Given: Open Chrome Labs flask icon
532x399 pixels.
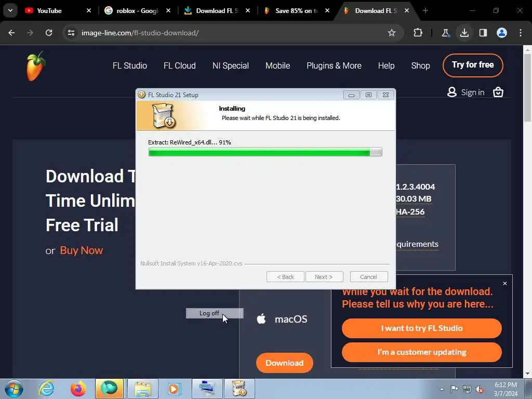Looking at the screenshot, I should (x=445, y=33).
